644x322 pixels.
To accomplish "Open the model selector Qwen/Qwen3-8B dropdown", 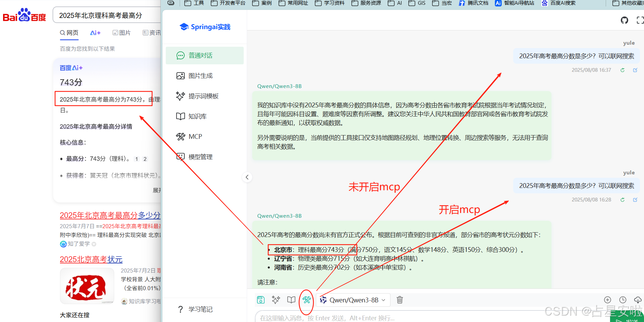I will point(353,300).
